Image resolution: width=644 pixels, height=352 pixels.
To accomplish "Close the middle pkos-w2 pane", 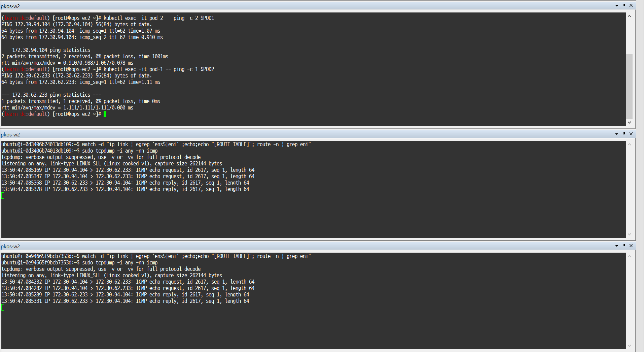I will [632, 134].
